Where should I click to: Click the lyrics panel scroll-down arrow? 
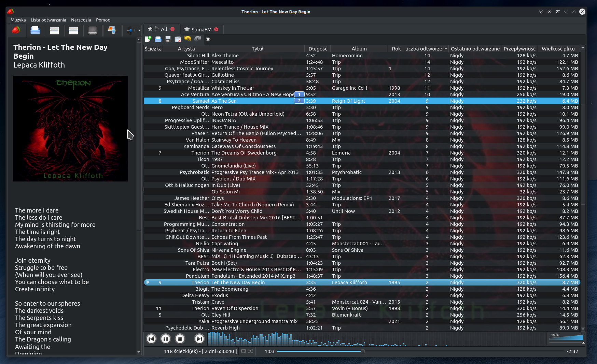click(x=139, y=352)
